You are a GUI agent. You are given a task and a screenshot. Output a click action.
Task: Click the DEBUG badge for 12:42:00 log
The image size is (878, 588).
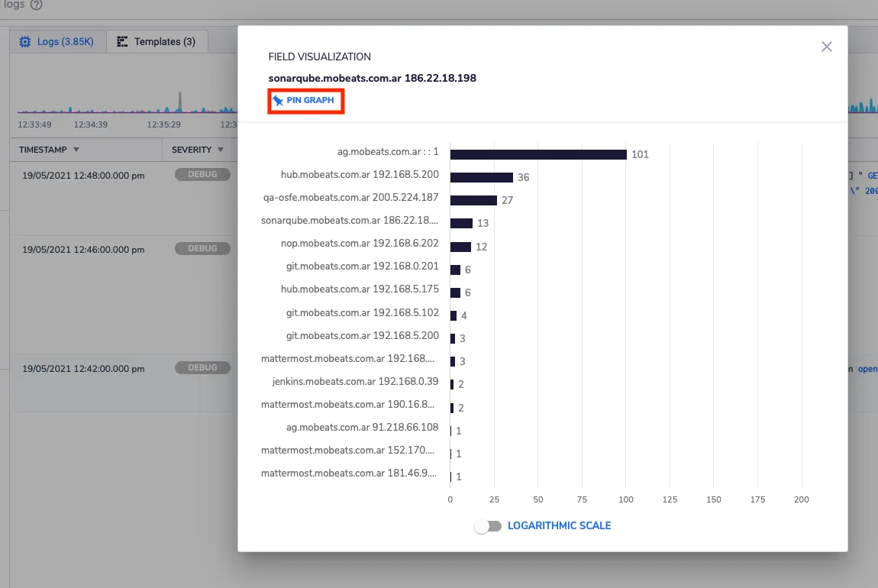coord(202,367)
